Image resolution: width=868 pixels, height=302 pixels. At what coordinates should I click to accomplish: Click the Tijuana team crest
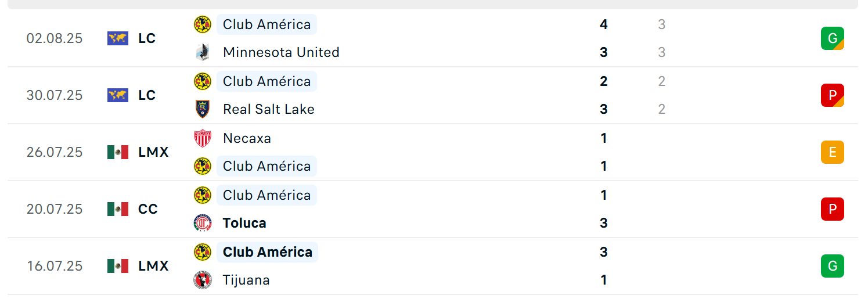tap(203, 280)
